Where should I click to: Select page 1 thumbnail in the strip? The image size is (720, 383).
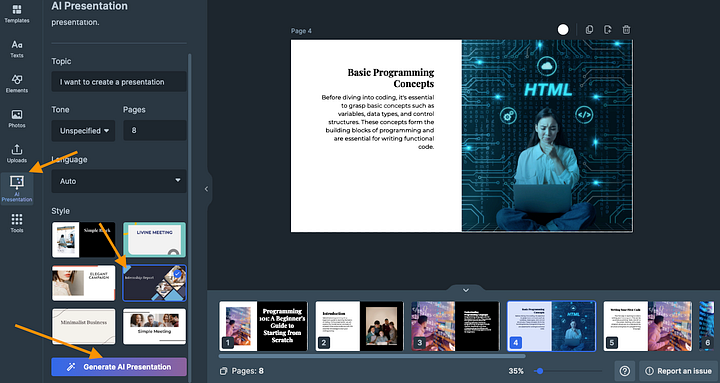[x=264, y=326]
